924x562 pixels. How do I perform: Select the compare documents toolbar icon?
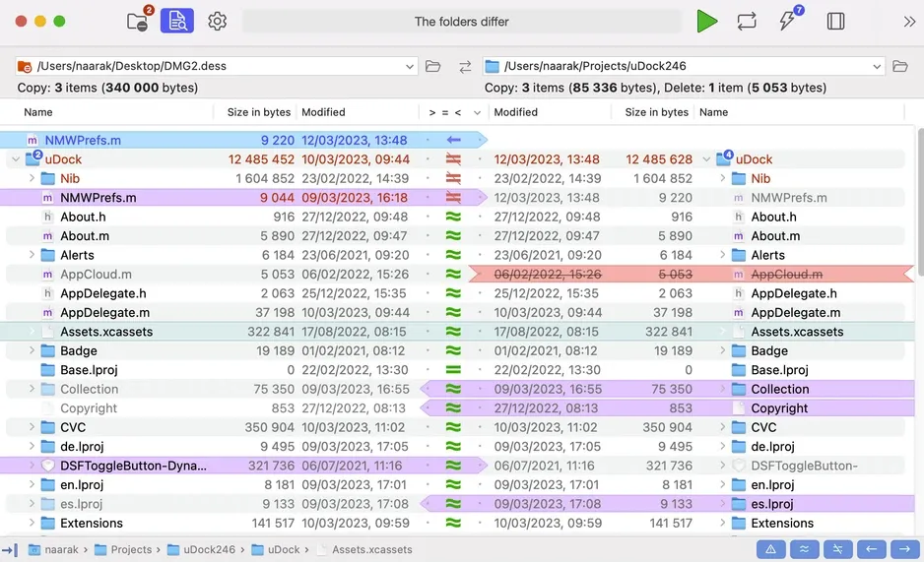(x=176, y=22)
